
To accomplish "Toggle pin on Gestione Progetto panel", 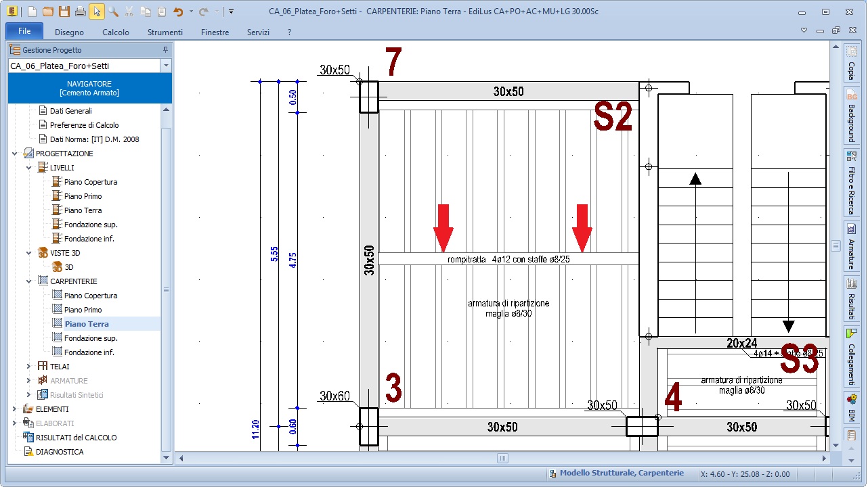I will 165,50.
